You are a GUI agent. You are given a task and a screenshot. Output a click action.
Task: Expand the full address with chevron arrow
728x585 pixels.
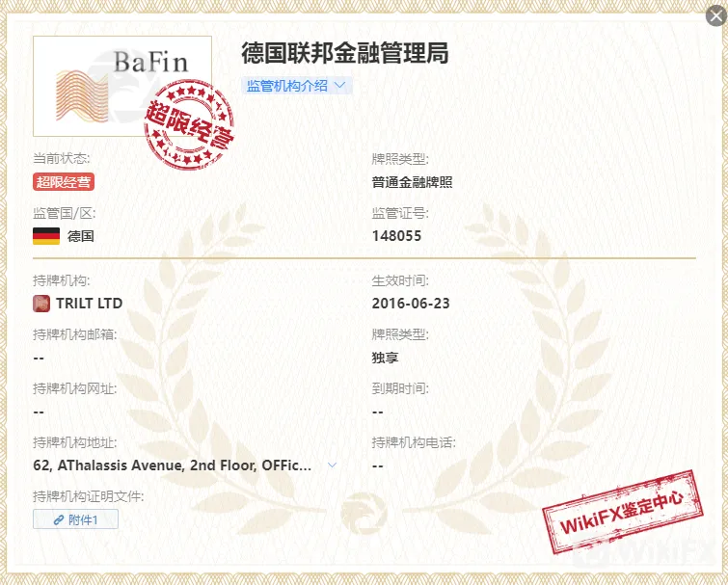coord(332,465)
